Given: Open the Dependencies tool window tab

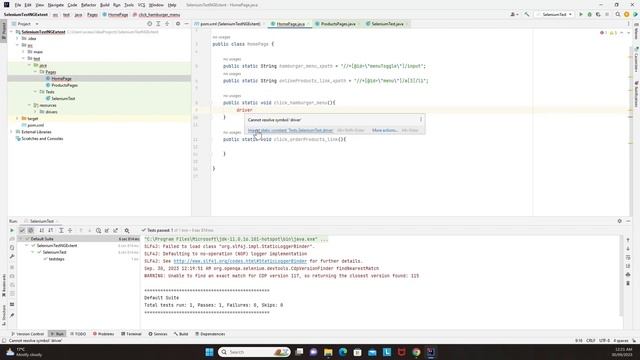Looking at the screenshot, I should click(210, 334).
